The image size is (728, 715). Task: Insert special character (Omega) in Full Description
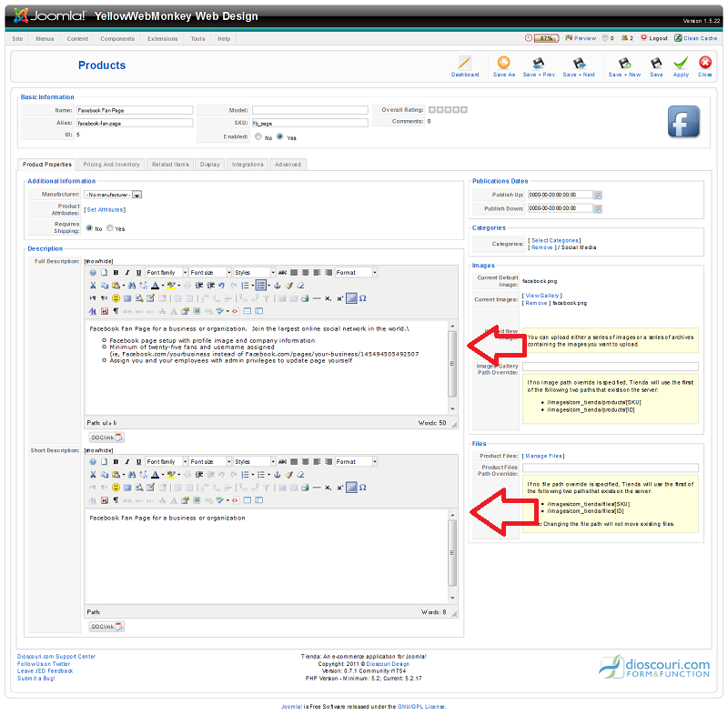click(x=363, y=297)
